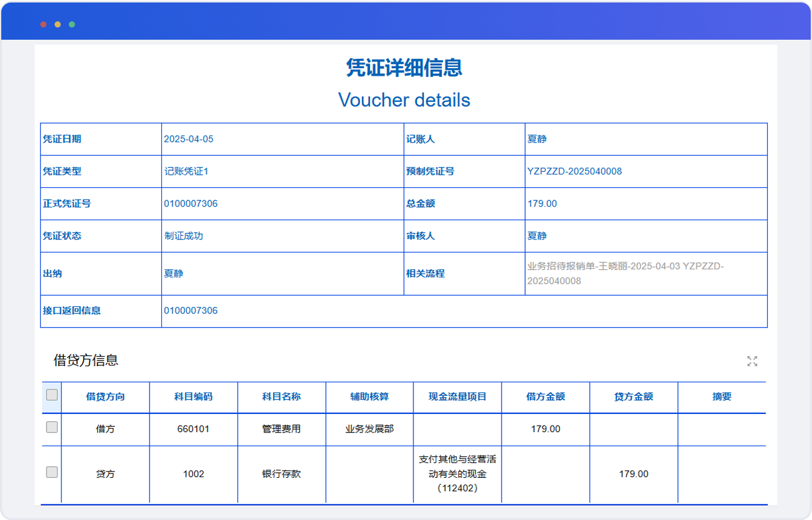Click the 凭证日期 value 2025-04-05

tap(189, 139)
